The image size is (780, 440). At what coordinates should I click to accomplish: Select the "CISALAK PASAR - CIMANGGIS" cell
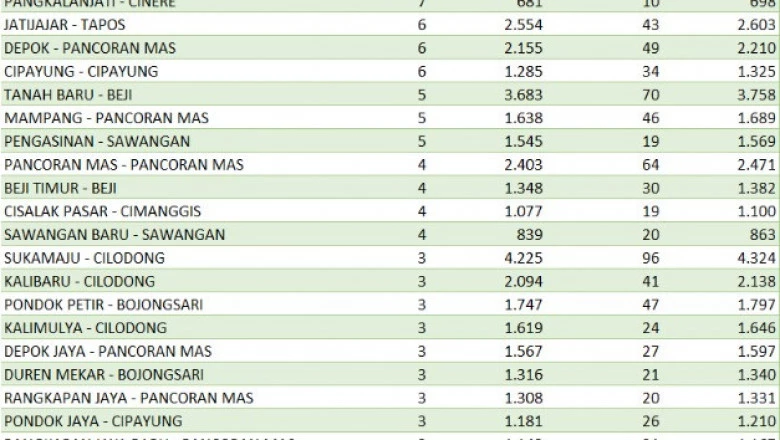click(x=102, y=211)
